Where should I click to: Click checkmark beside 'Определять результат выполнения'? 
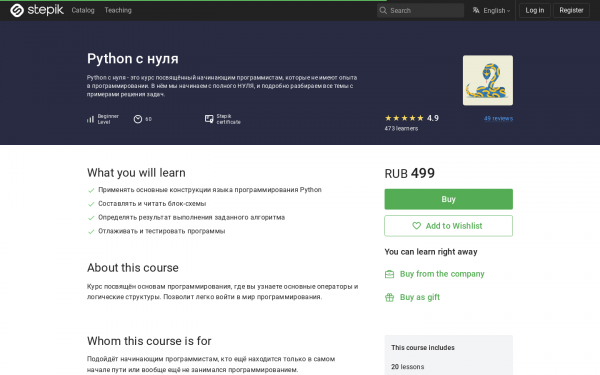coord(91,218)
